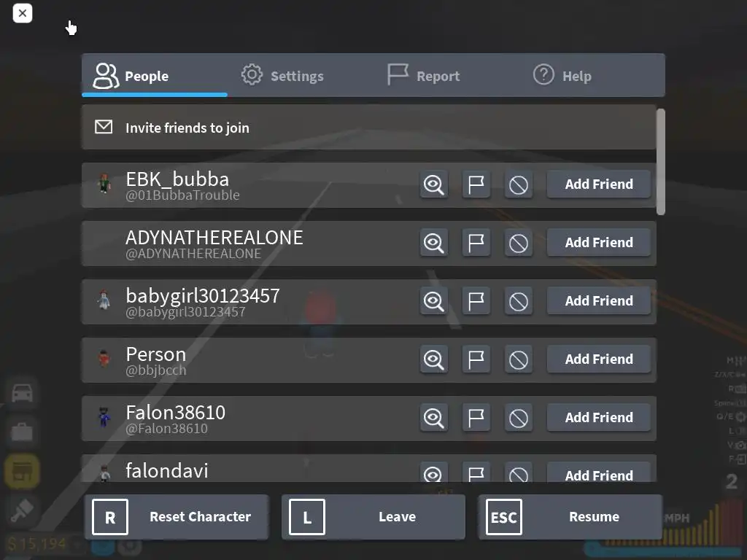
Task: Report Person @bbjbcch with flag icon
Action: tap(476, 360)
